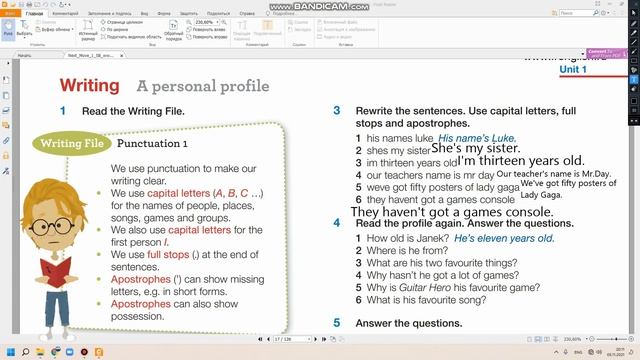Select arrow-line tool in Bandicam drawing bar
This screenshot has height=360, width=640.
pos(633,52)
